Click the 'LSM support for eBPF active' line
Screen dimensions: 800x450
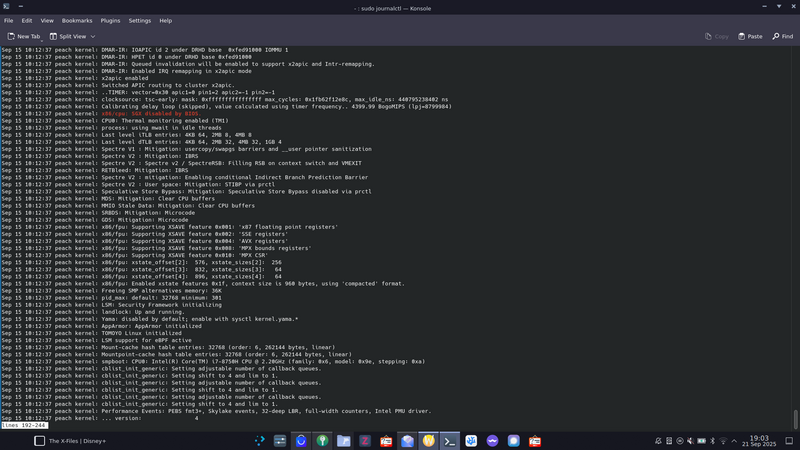(146, 340)
